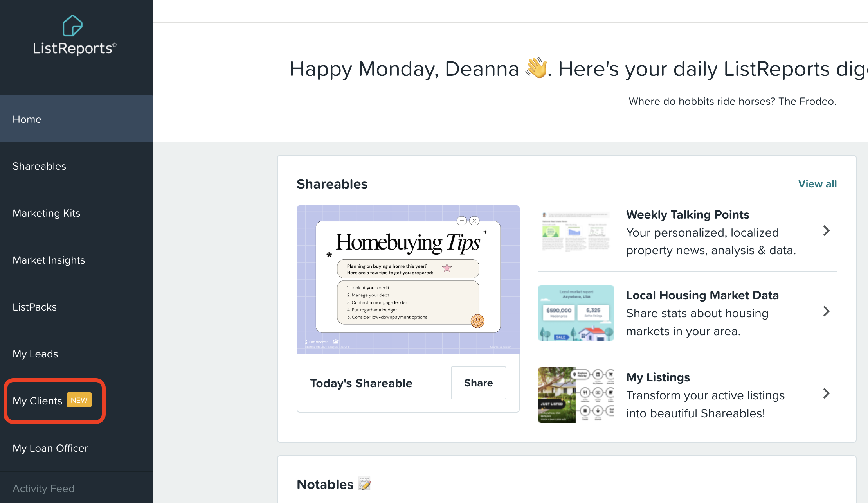Click the Homebuying Tips shareable image
Image resolution: width=868 pixels, height=503 pixels.
pyautogui.click(x=408, y=279)
